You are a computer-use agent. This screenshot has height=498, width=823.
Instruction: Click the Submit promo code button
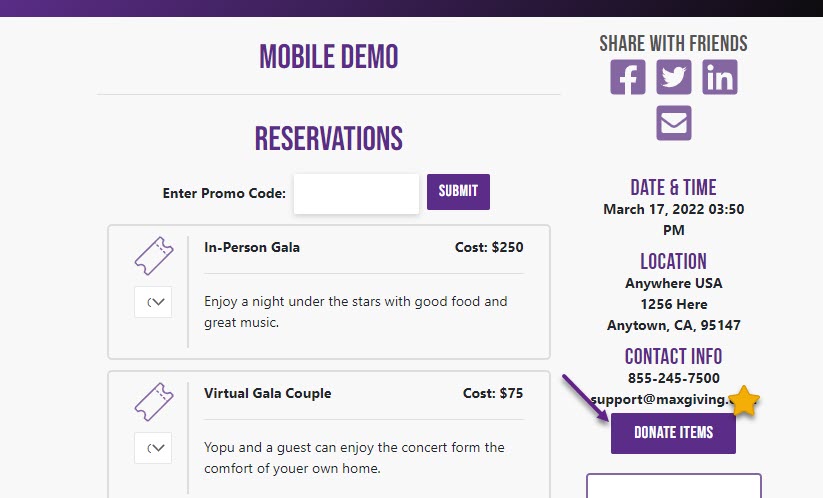point(458,192)
